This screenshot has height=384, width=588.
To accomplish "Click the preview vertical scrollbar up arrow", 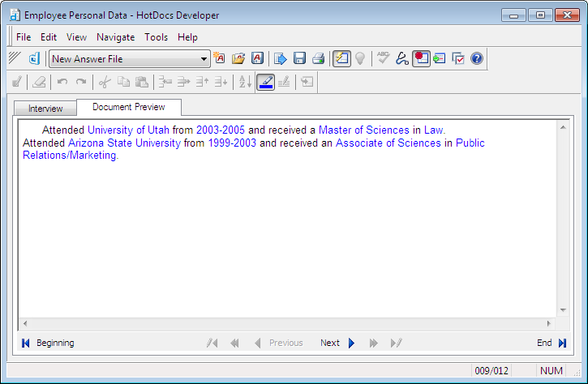I will click(563, 127).
